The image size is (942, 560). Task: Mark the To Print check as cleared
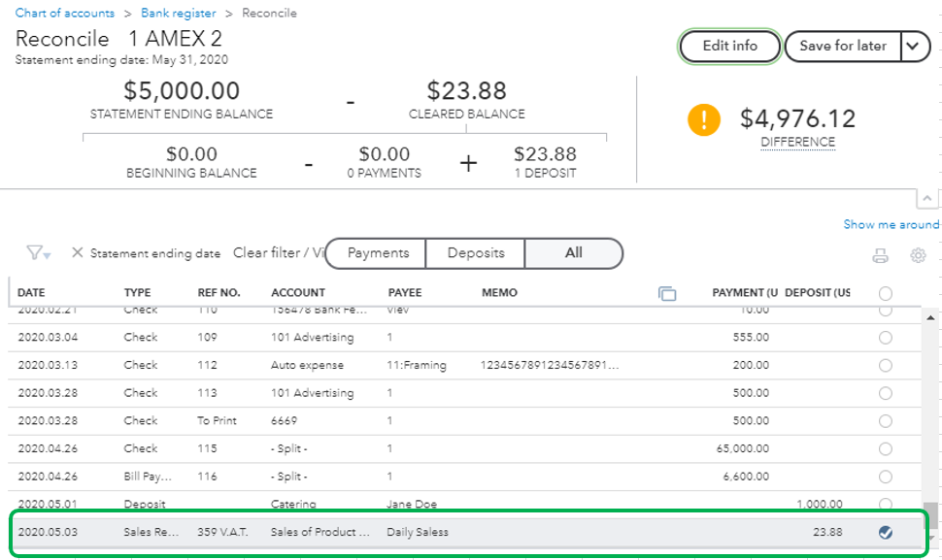885,421
